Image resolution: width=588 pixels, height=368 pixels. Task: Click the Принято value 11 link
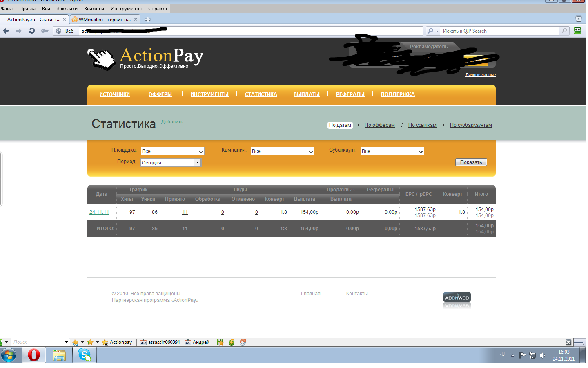tap(185, 212)
